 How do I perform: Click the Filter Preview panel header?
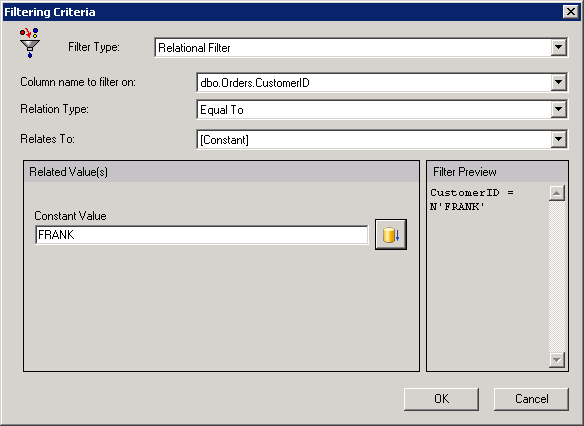tap(497, 172)
